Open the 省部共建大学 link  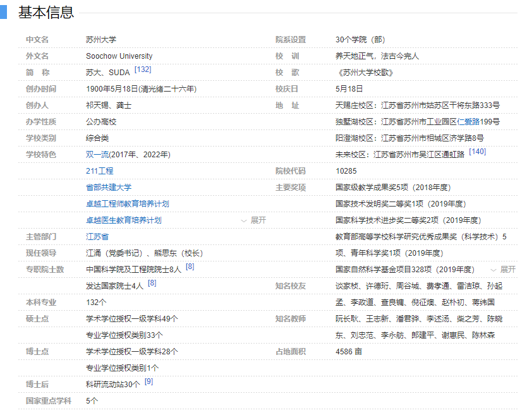[x=109, y=187]
